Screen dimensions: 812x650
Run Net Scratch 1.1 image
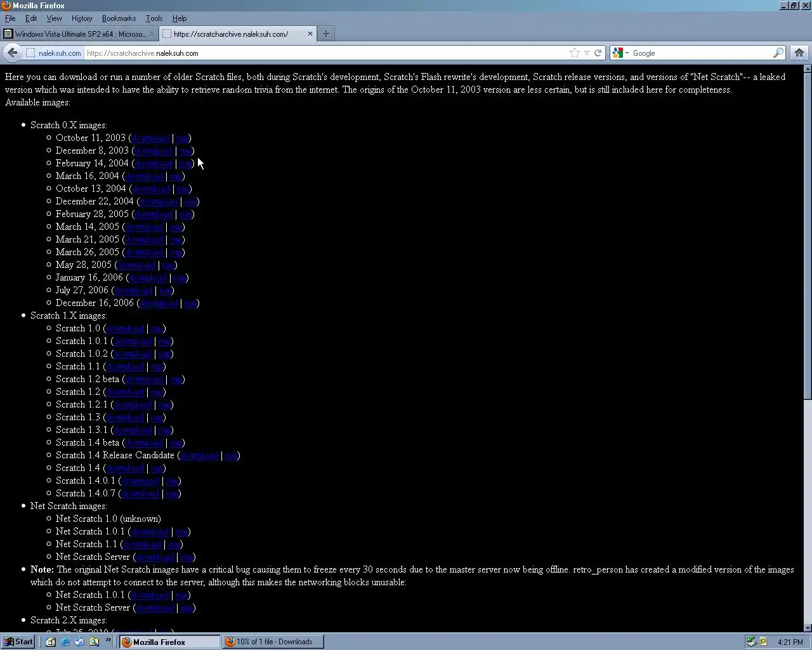point(173,544)
